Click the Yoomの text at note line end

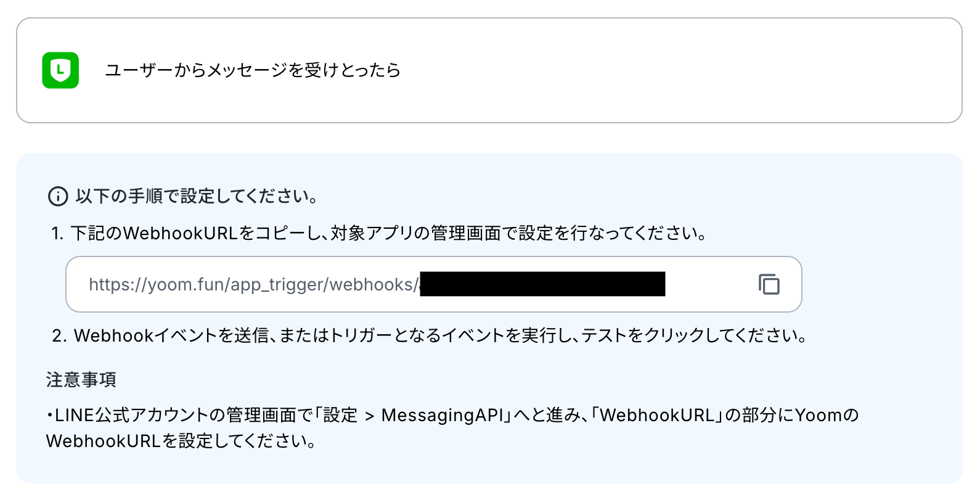point(827,415)
